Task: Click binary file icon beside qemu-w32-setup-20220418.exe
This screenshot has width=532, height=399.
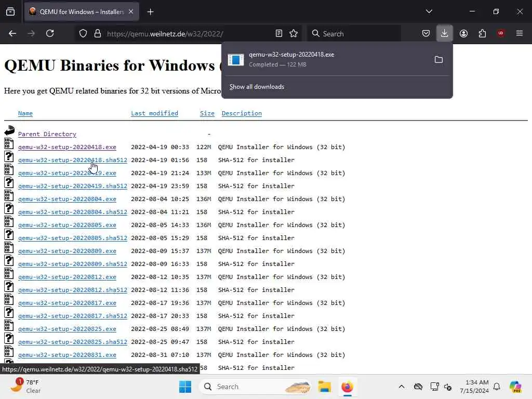Action: pos(9,143)
